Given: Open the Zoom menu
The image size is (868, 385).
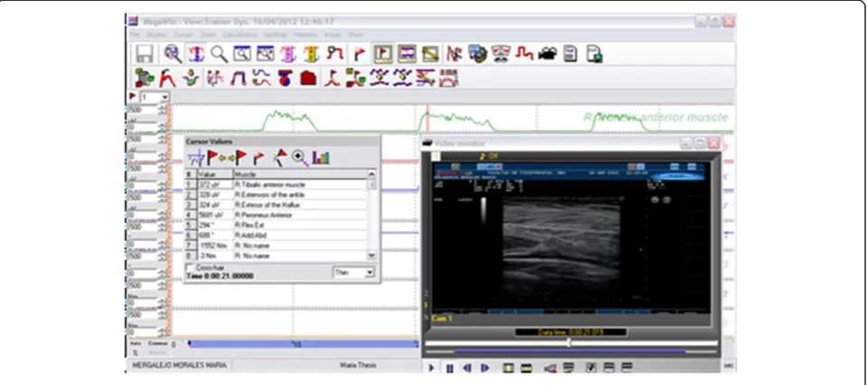Looking at the screenshot, I should click(x=208, y=34).
